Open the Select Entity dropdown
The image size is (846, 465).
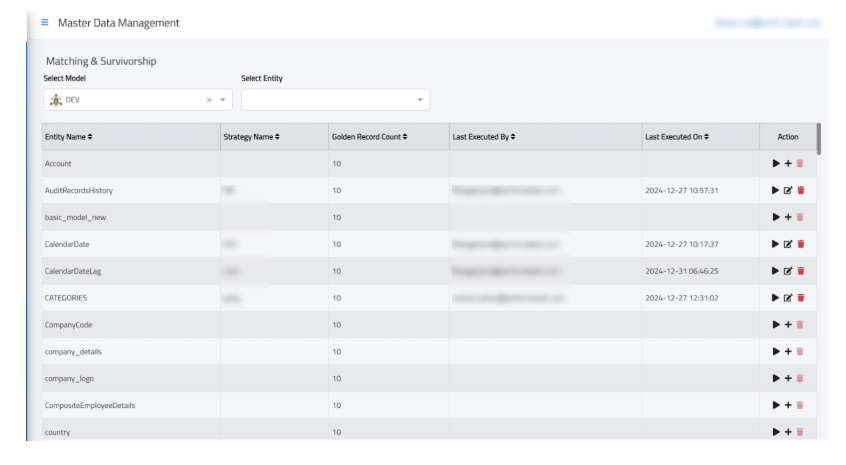(420, 99)
